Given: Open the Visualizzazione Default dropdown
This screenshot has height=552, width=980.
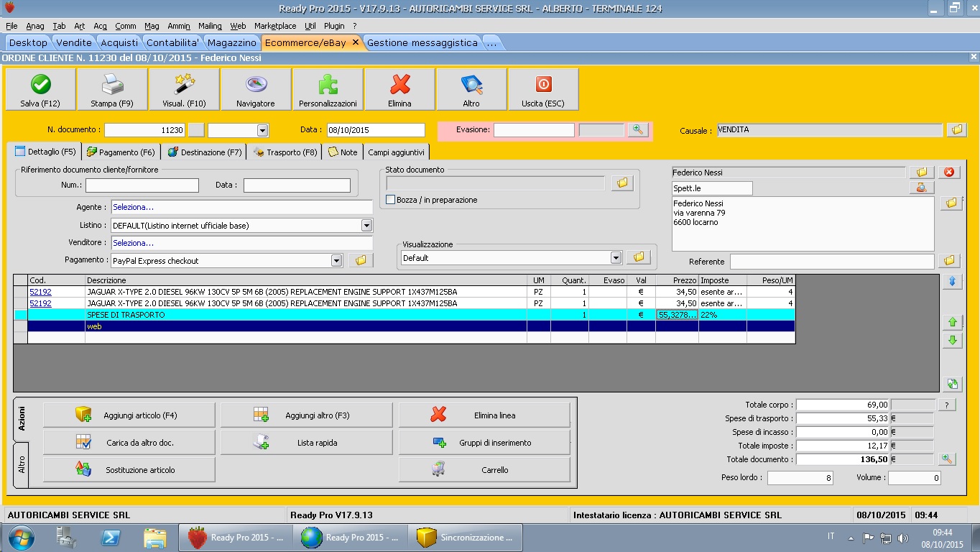Looking at the screenshot, I should point(615,258).
